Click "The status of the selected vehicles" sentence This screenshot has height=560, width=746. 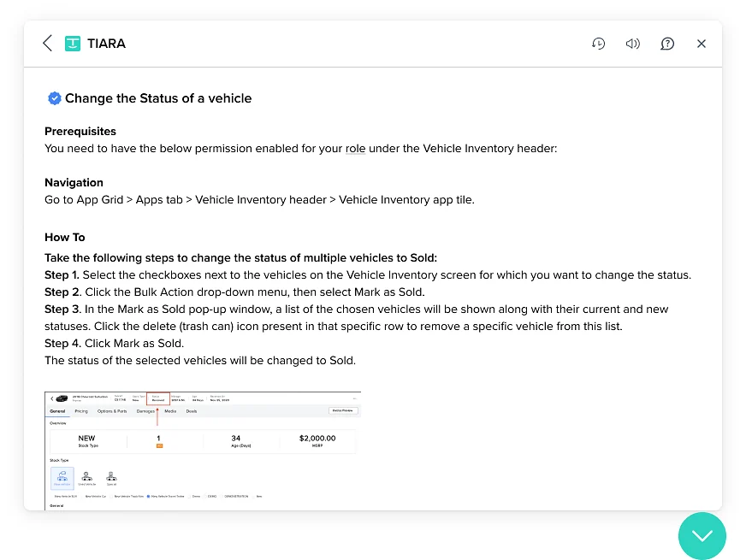[200, 360]
